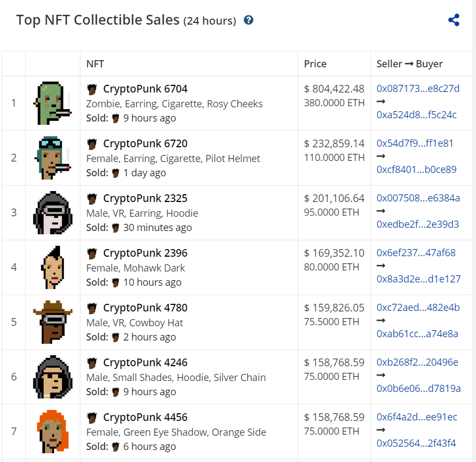View buyer address 0x052564...2f43f4
This screenshot has height=462, width=476.
[416, 443]
